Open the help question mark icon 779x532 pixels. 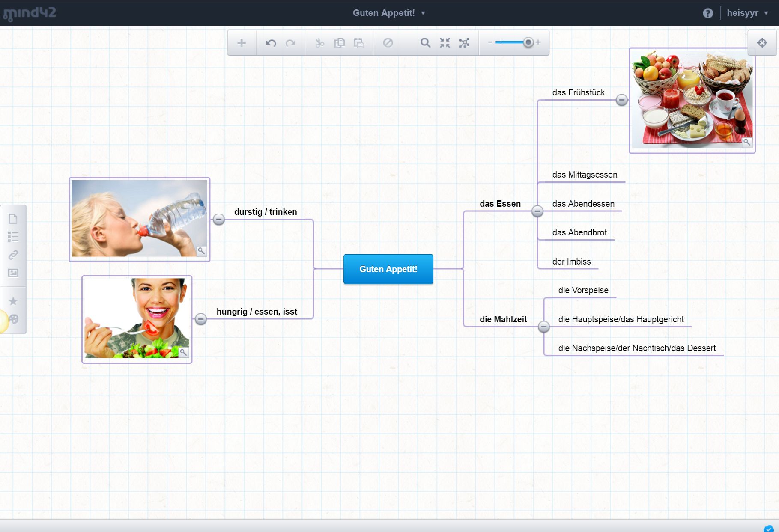(x=707, y=13)
